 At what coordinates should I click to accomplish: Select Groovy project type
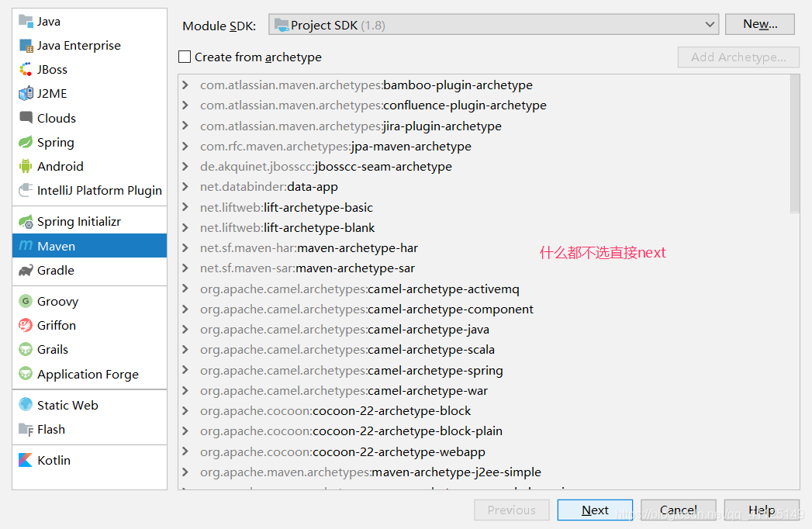point(90,301)
